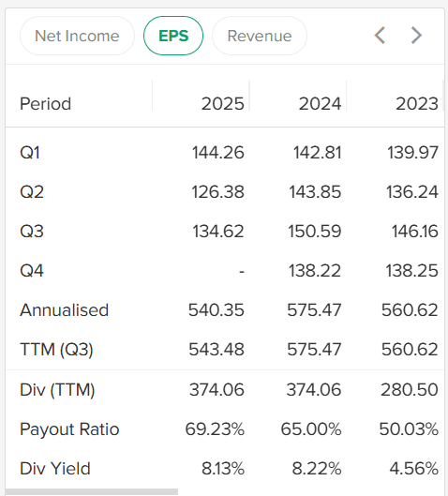Click Q2 2024 value 143.85
This screenshot has height=496, width=448.
[x=315, y=191]
